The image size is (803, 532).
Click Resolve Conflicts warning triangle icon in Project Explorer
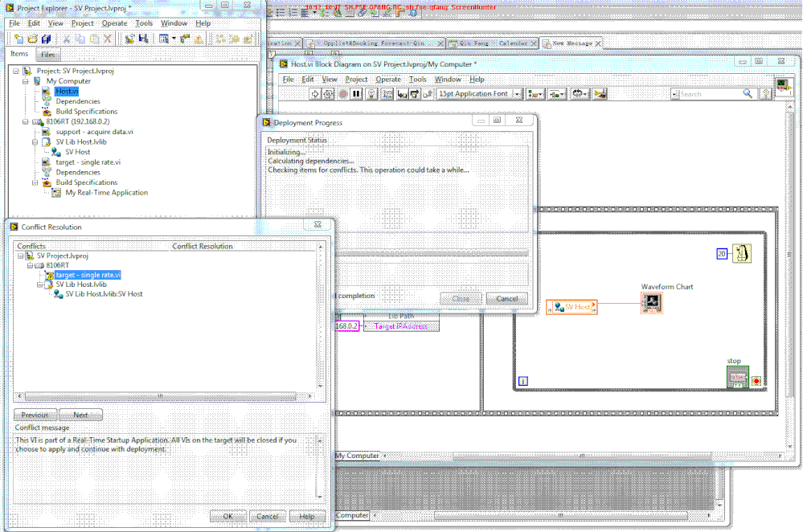pos(199,39)
